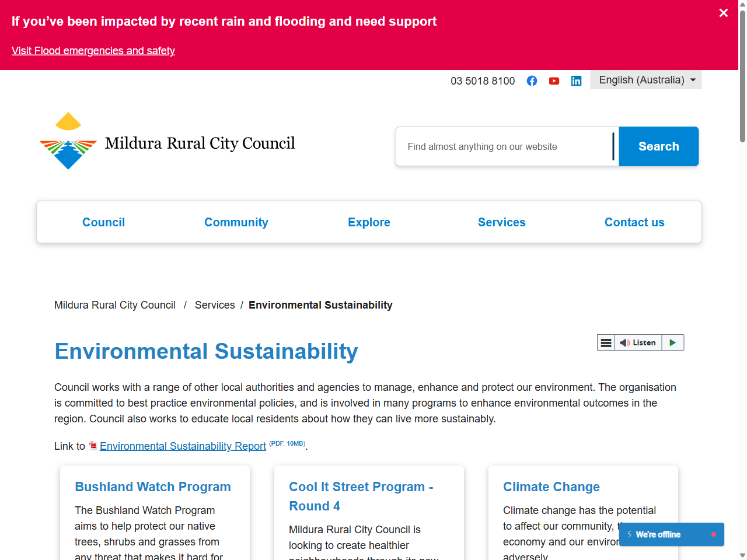Open the ReadSpeaker menu icon
Viewport: 747px width, 560px height.
click(606, 342)
